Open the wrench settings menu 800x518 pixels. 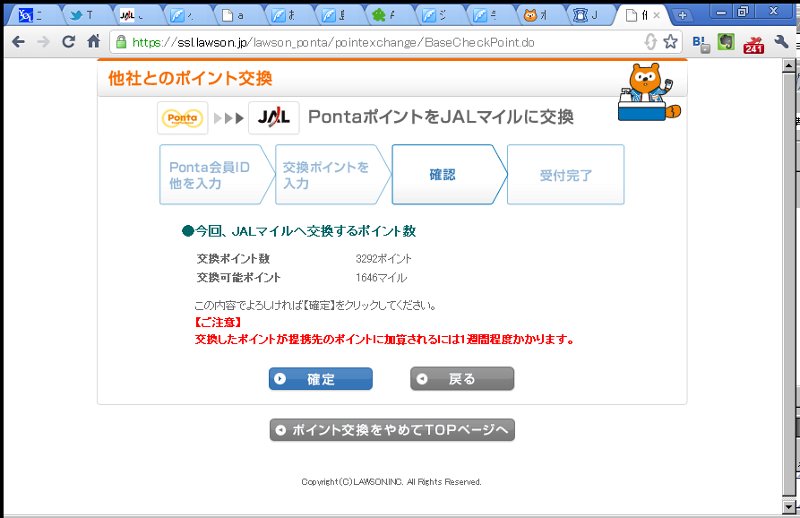tap(781, 42)
